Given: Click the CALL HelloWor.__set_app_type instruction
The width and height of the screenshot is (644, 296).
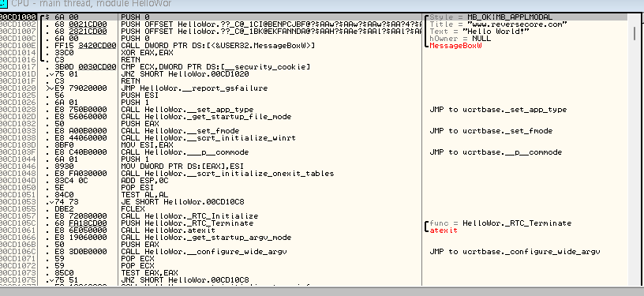Looking at the screenshot, I should [x=187, y=110].
